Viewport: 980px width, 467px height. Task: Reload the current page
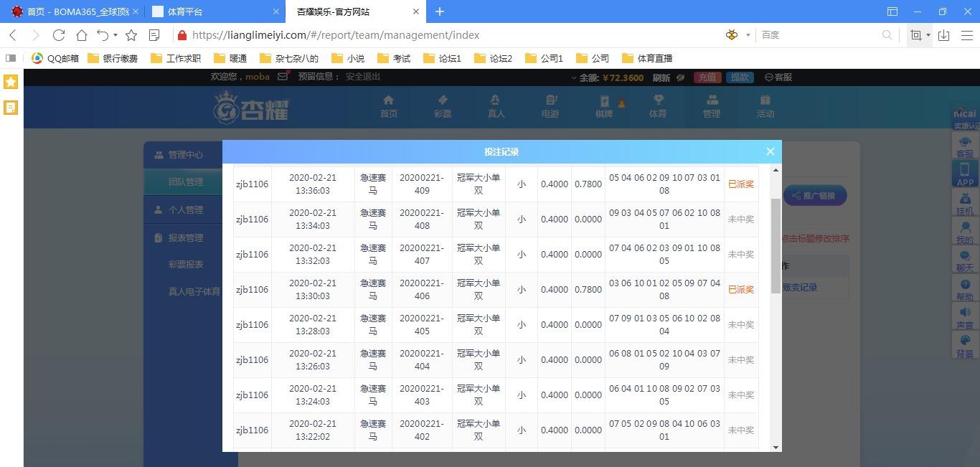59,34
